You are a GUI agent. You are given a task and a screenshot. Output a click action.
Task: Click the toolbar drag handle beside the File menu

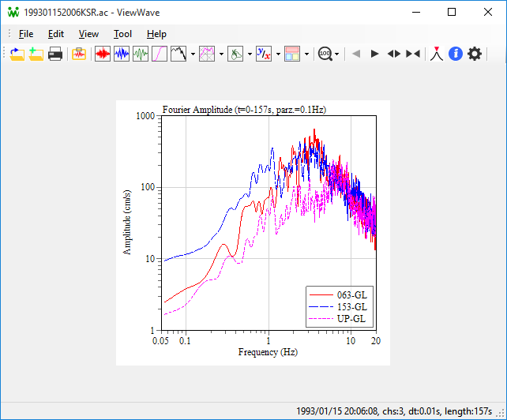click(9, 34)
